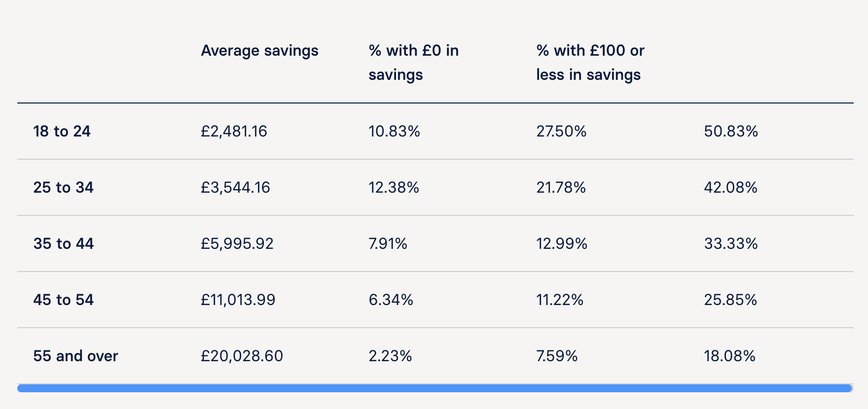Click the £5,995.92 average savings cell

click(237, 244)
